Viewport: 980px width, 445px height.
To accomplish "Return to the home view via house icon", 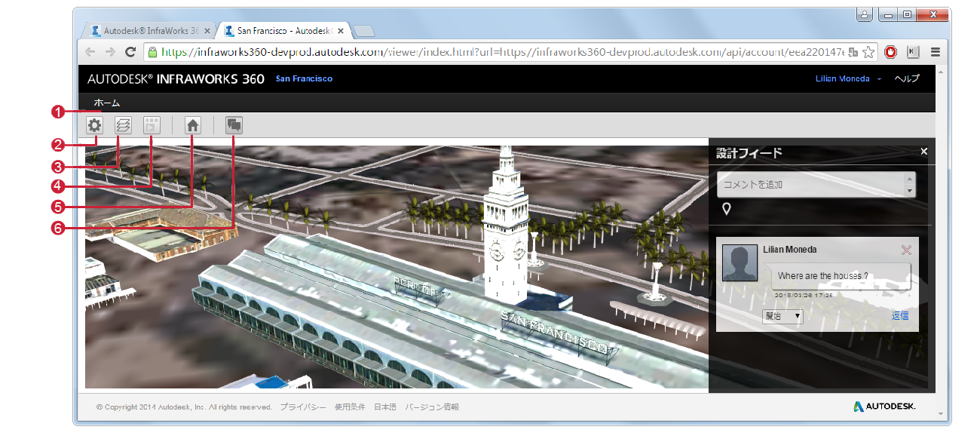I will pos(193,125).
